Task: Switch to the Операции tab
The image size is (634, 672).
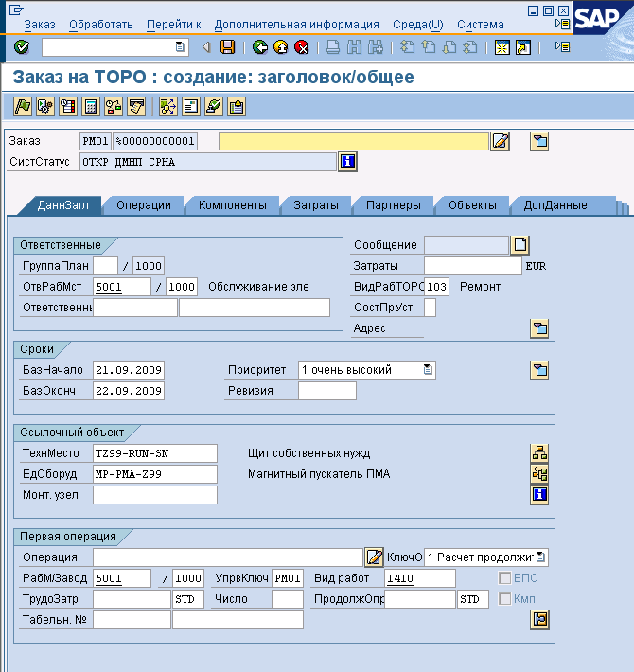Action: tap(144, 205)
